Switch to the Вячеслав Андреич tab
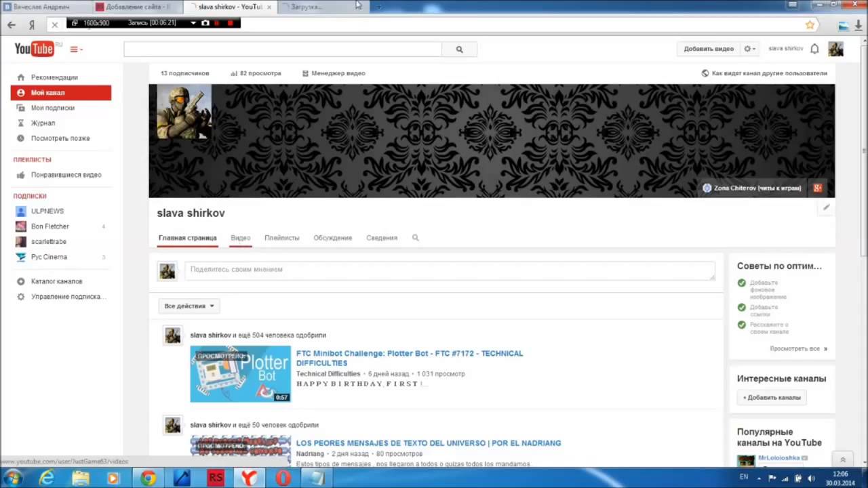Screen dimensions: 868x488 tap(45, 7)
